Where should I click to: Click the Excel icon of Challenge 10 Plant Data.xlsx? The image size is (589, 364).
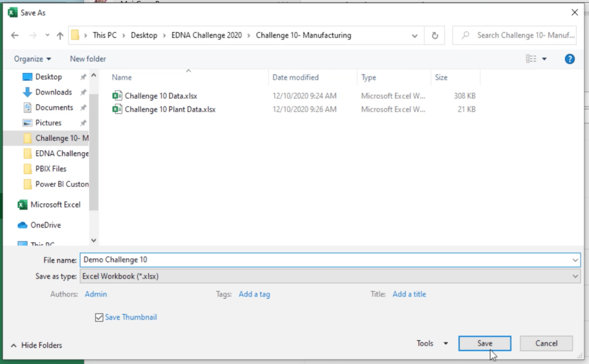point(117,109)
